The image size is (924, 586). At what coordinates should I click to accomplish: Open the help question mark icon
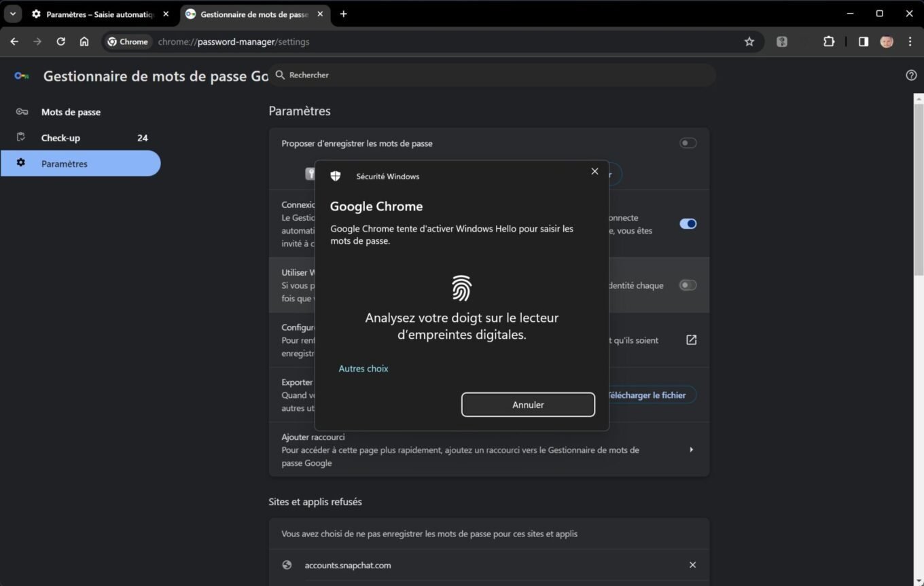coord(911,75)
